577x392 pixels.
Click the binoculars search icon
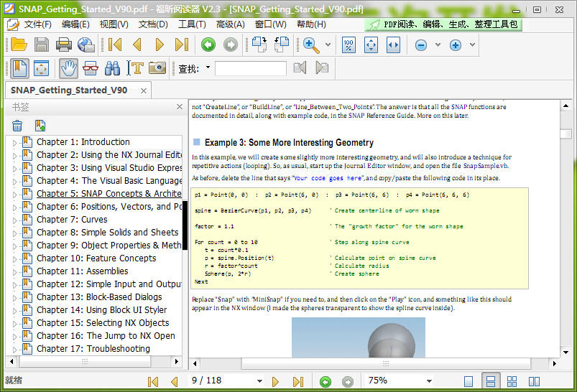tap(112, 68)
